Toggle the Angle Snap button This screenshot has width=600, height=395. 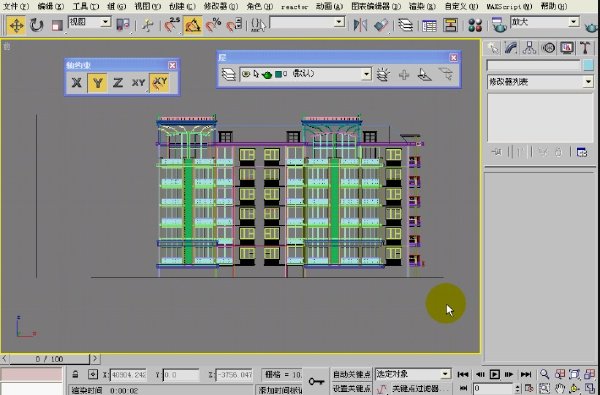tap(192, 26)
